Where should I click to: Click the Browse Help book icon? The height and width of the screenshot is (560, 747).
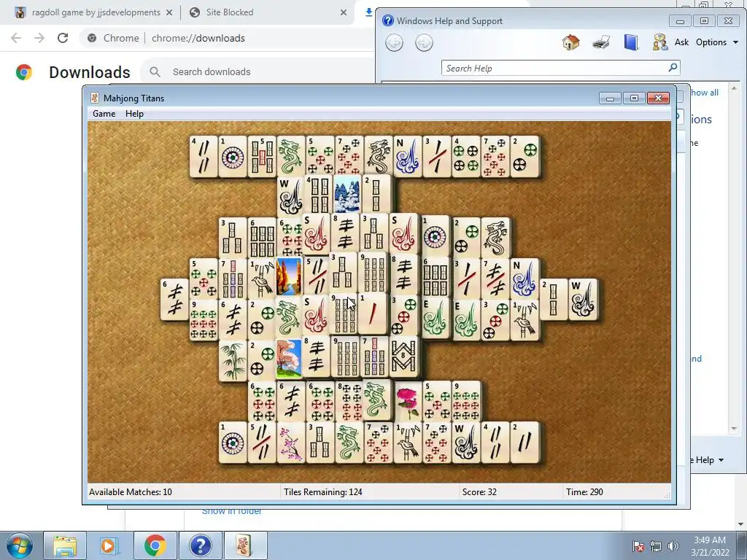[x=631, y=42]
